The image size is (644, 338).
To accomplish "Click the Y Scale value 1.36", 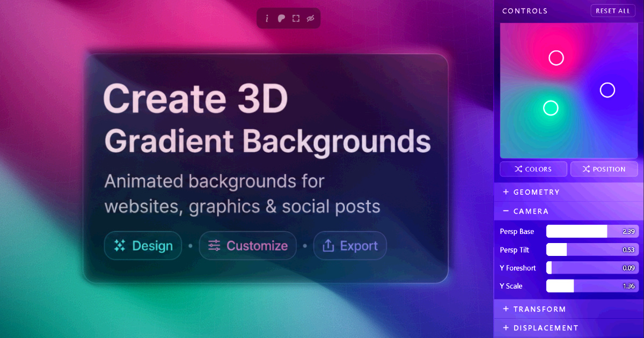I will 628,286.
